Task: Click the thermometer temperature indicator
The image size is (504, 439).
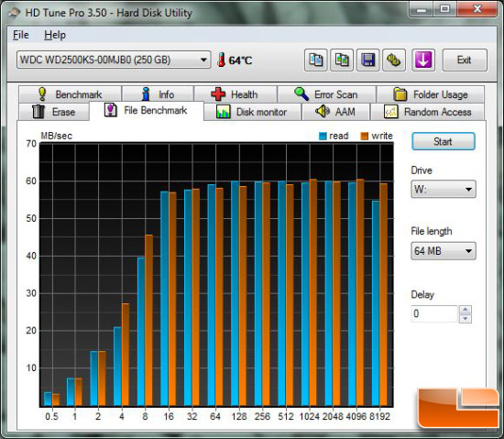Action: click(x=235, y=60)
